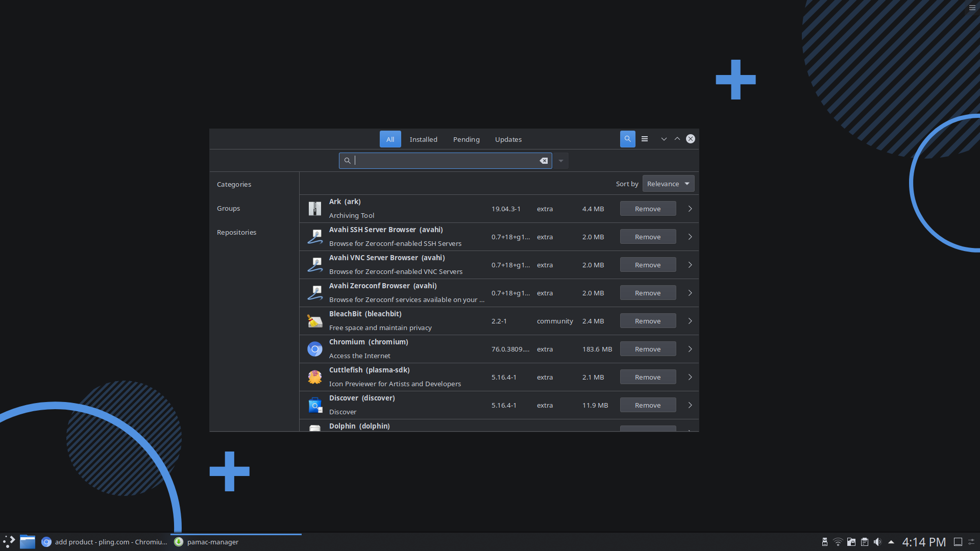The image size is (980, 551).
Task: Open desktop toolbox menu at top-right corner
Action: 972,8
